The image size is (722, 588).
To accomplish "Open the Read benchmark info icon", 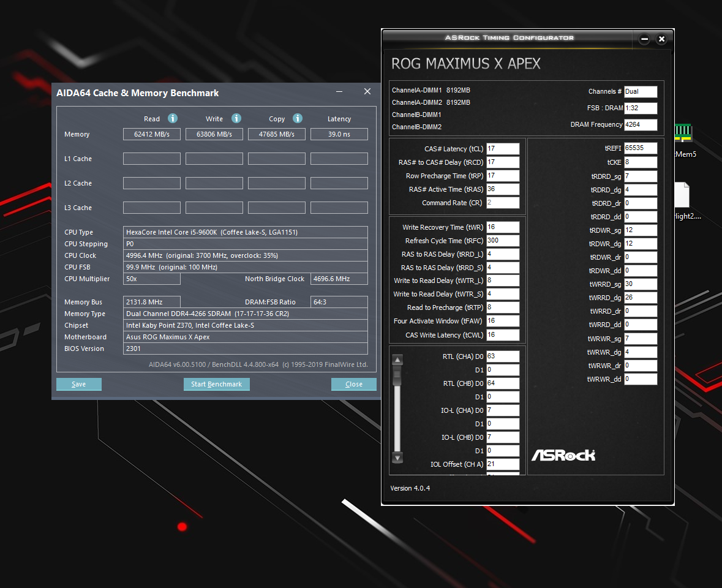I will 173,118.
